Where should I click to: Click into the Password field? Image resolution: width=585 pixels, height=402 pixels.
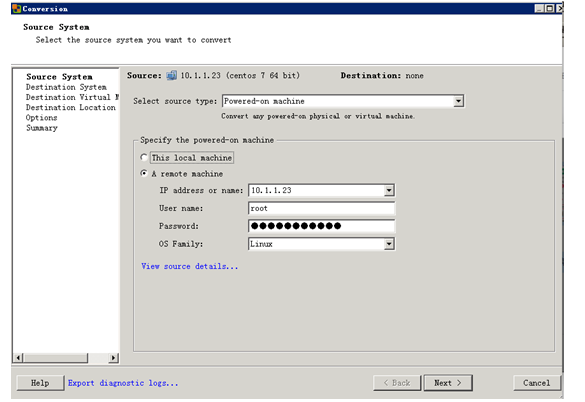point(321,226)
